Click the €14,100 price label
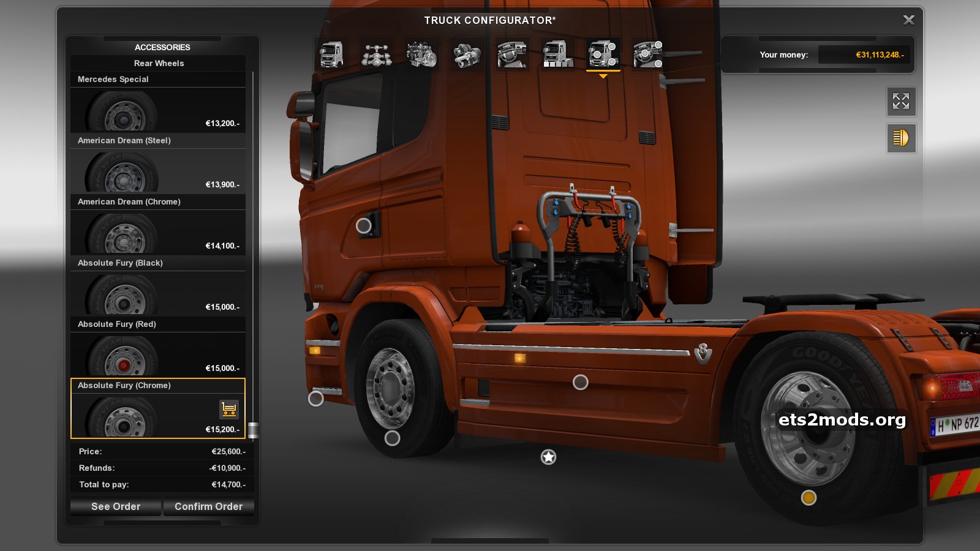The height and width of the screenshot is (551, 980). (222, 246)
